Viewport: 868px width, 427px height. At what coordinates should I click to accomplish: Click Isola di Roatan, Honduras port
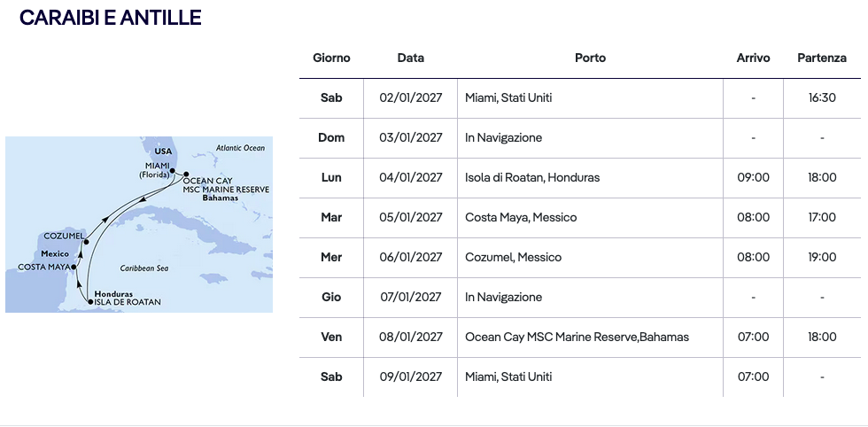coord(532,178)
